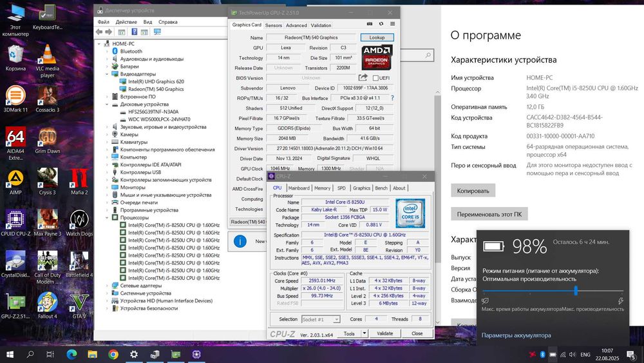Open Google Chrome from the taskbar
This screenshot has width=644, height=363.
[113, 354]
